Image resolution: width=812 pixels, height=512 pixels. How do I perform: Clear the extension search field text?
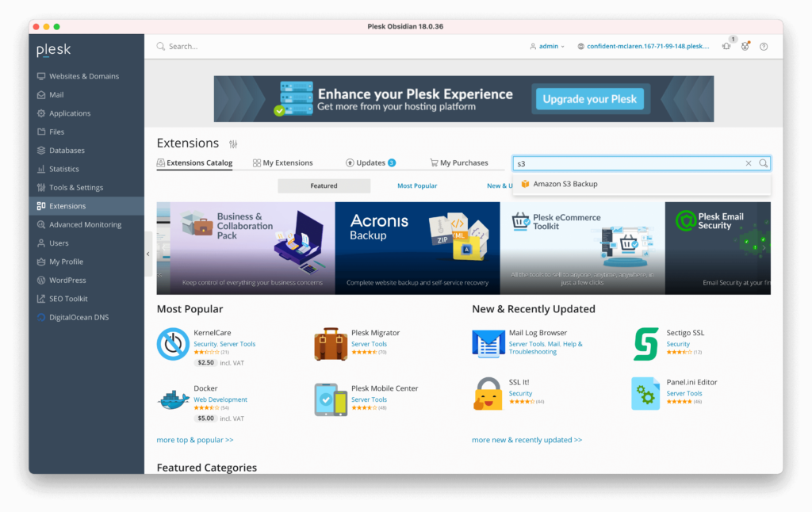[748, 163]
